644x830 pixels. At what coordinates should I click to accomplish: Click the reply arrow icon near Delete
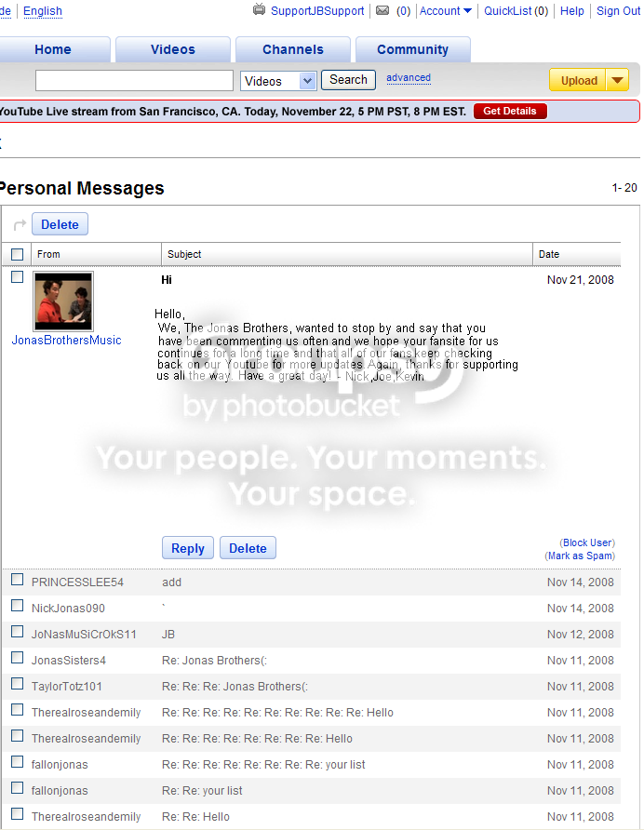20,225
